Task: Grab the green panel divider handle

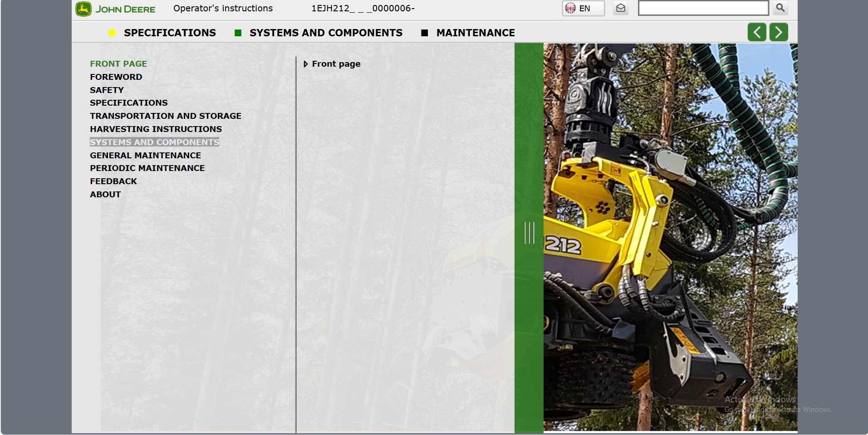Action: pyautogui.click(x=529, y=233)
